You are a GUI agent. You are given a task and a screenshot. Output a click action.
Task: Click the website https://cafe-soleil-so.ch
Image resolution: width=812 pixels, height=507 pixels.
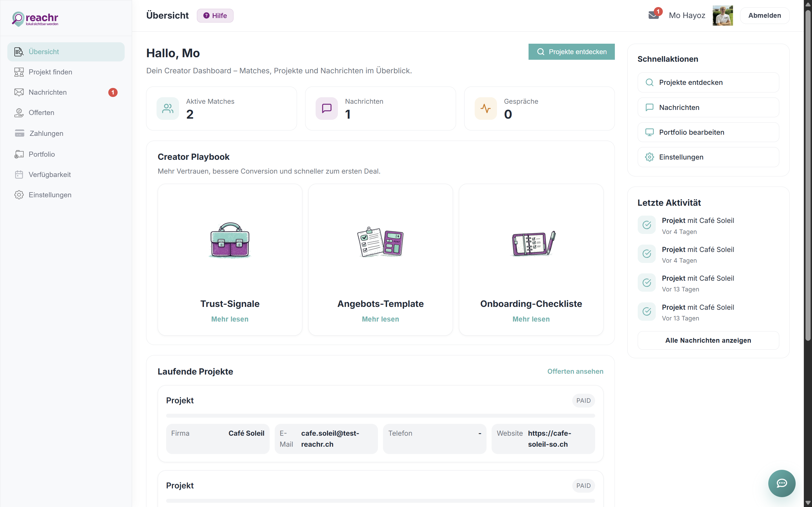(x=549, y=439)
